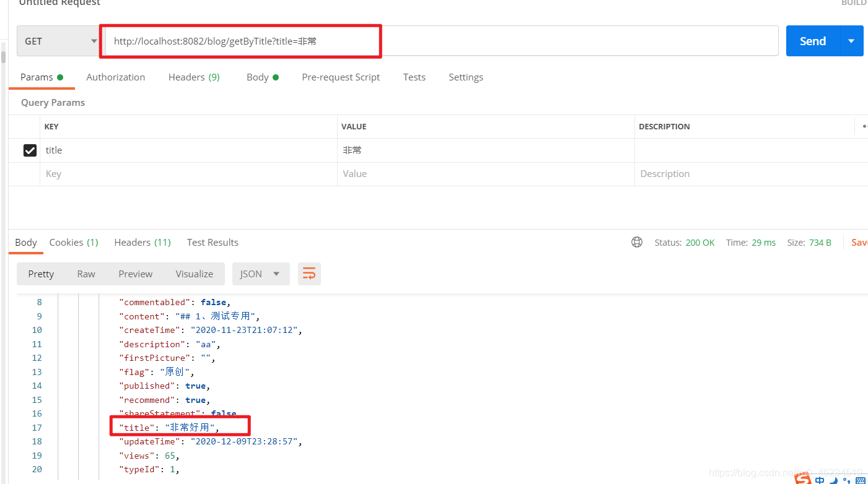868x484 pixels.
Task: Click the 200 OK status text
Action: point(700,243)
